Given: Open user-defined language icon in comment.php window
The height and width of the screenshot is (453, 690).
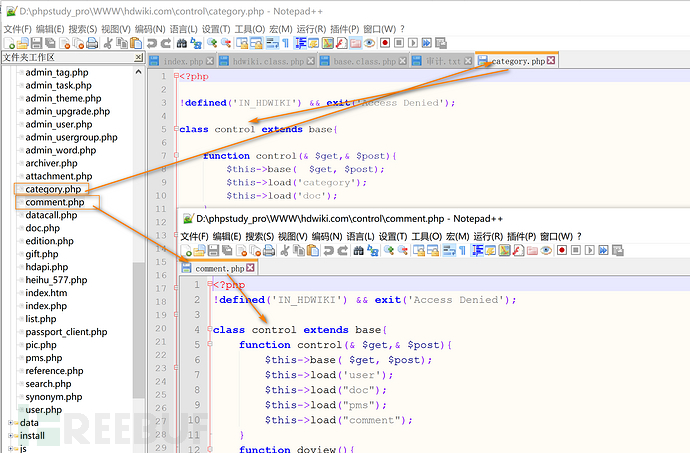Looking at the screenshot, I should [490, 251].
